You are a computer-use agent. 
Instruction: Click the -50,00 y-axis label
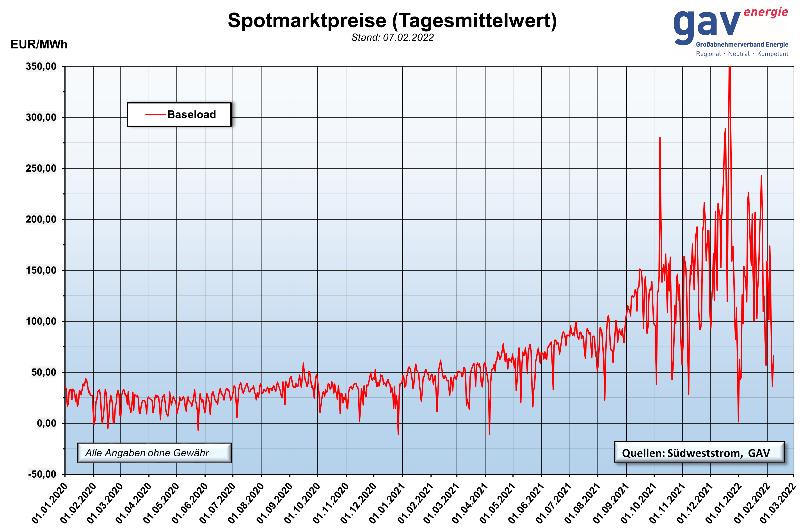pyautogui.click(x=42, y=474)
